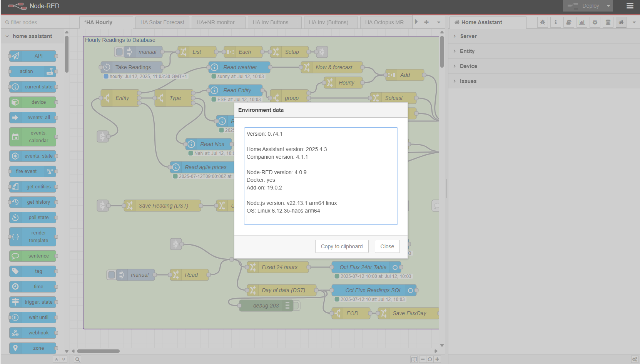Click the Copy to clipboard button
The height and width of the screenshot is (364, 640).
pos(341,246)
